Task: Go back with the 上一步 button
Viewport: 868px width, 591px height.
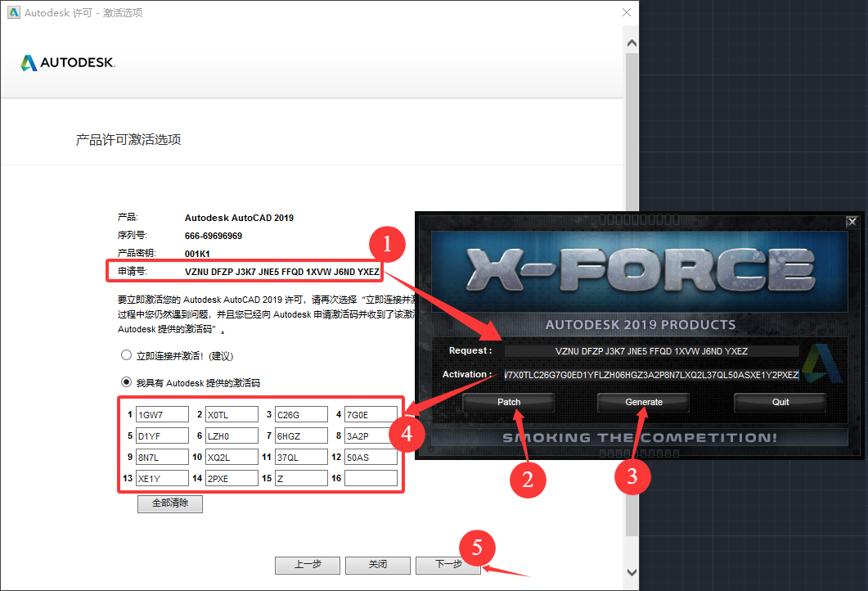Action: (x=307, y=565)
